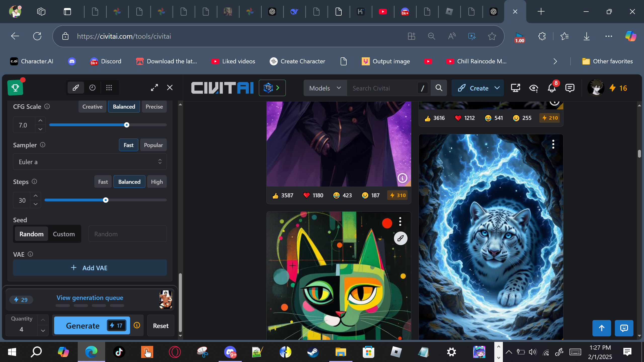This screenshot has width=644, height=362.
Task: Expand the Models search category dropdown
Action: (325, 88)
